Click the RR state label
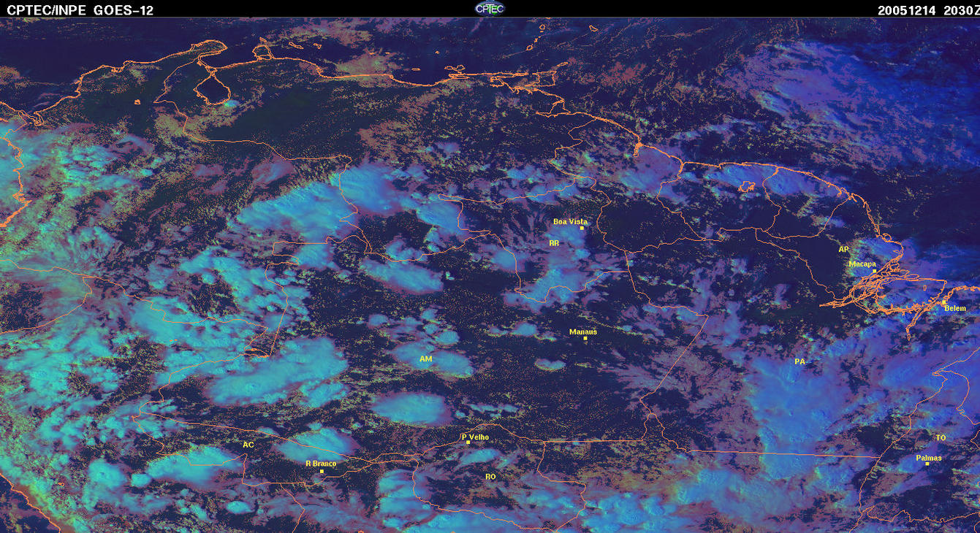 pos(554,242)
